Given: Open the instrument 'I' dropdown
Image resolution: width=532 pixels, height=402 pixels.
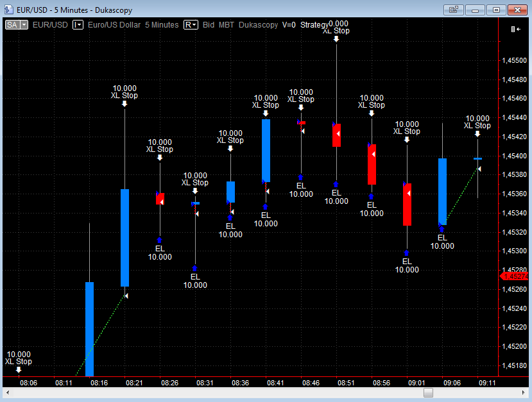Looking at the screenshot, I should (x=78, y=25).
